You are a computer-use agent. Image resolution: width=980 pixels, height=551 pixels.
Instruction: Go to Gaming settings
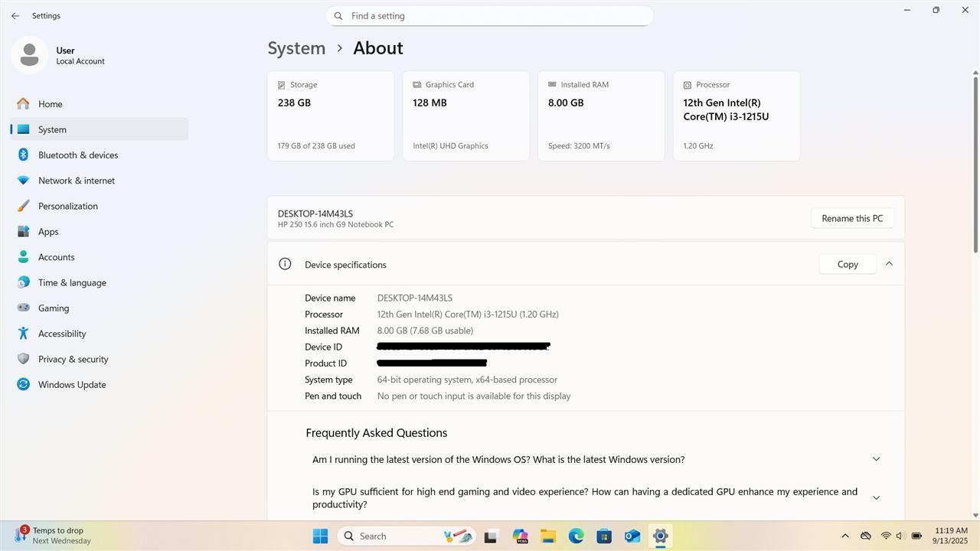click(x=100, y=308)
